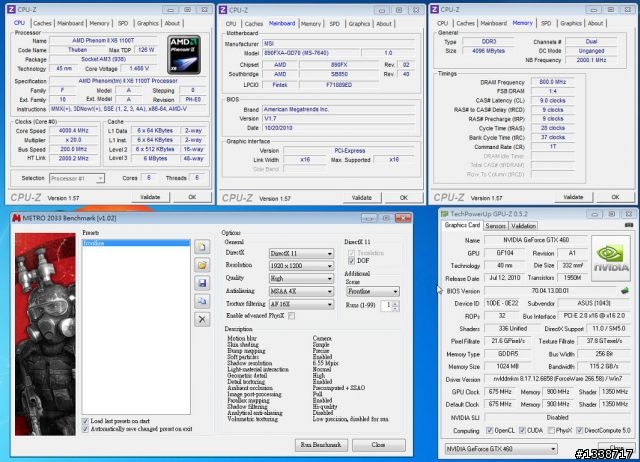
Task: Toggle the OpenCL checkbox in GPU-Z
Action: click(489, 431)
